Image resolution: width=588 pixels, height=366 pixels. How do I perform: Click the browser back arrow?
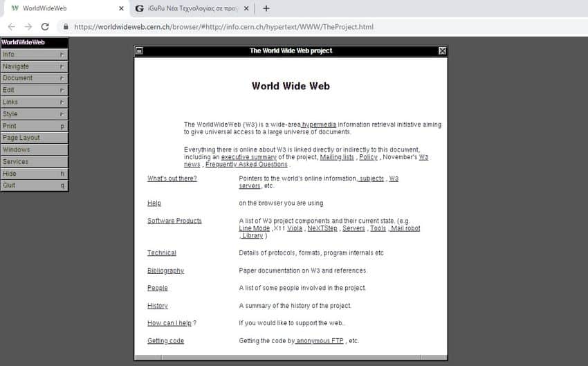tap(12, 26)
